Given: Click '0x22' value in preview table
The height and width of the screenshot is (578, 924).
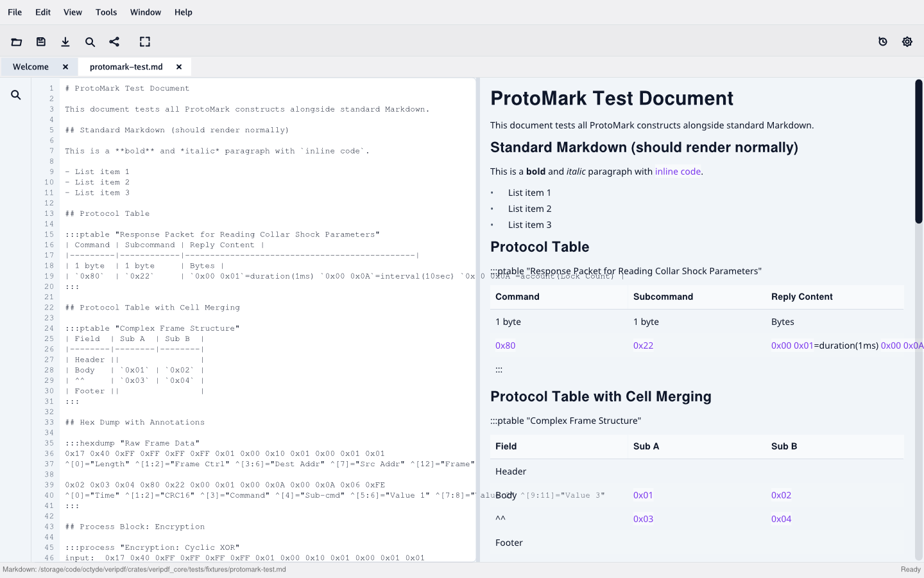Looking at the screenshot, I should 643,346.
